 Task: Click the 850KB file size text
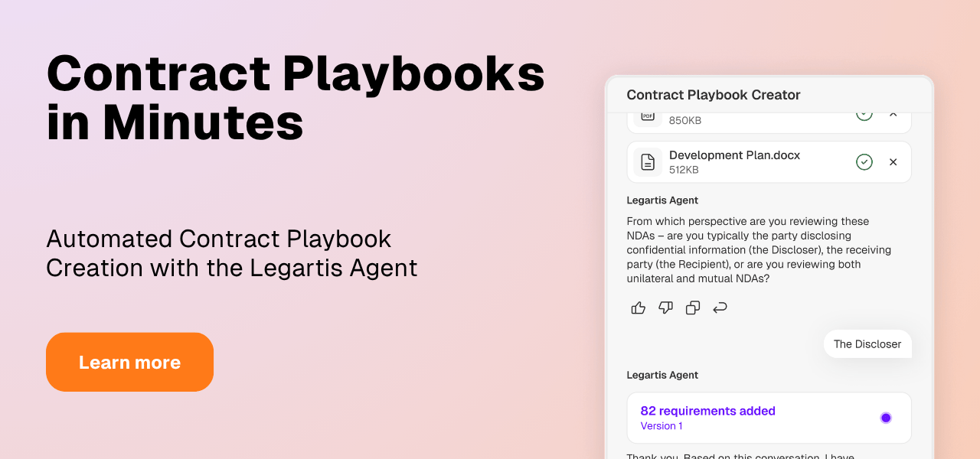coord(685,120)
